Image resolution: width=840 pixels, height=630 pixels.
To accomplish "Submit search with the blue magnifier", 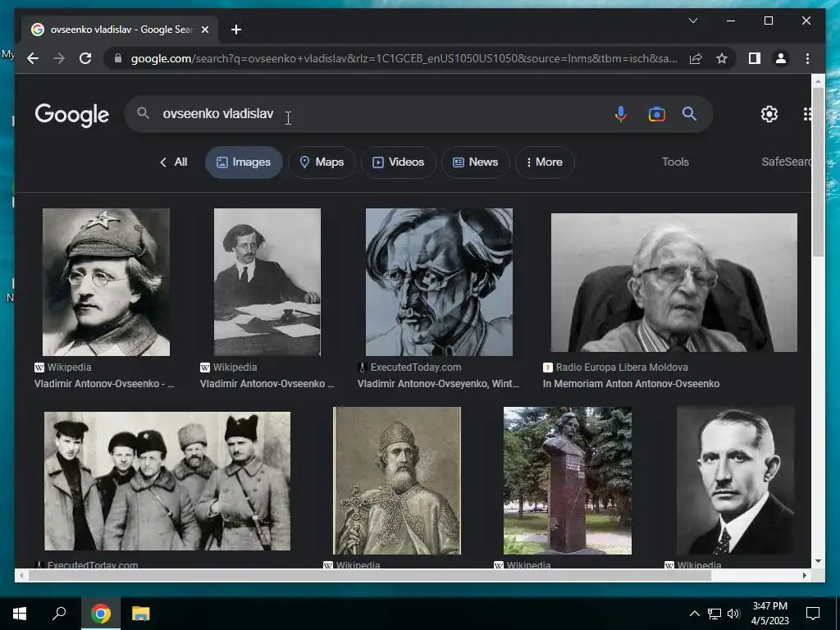I will [x=689, y=113].
